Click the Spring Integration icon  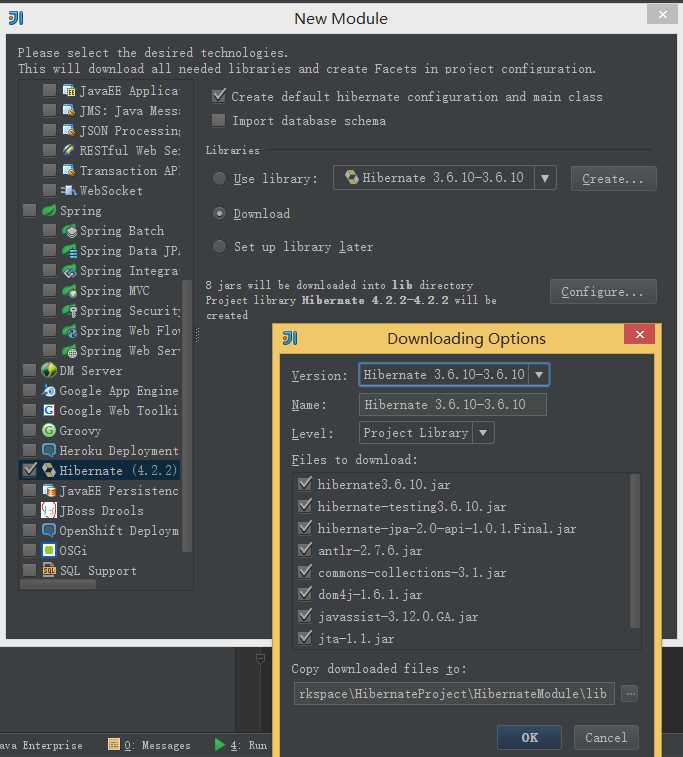(70, 271)
